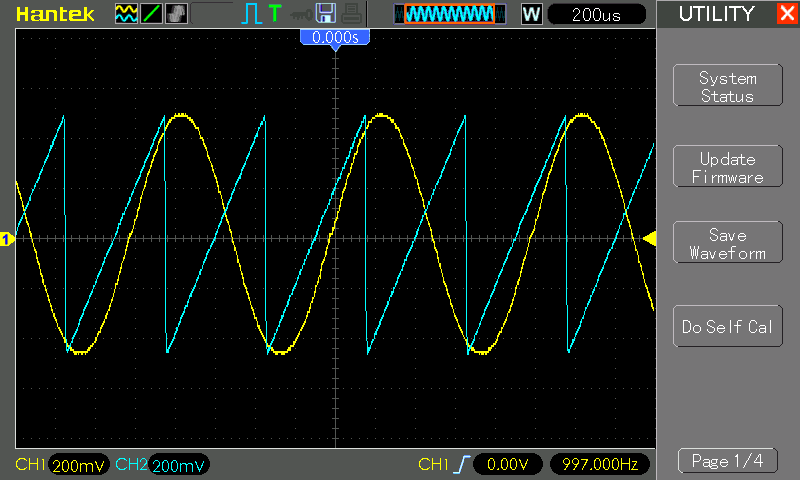Click the 0.000s horizontal trigger position marker

335,39
